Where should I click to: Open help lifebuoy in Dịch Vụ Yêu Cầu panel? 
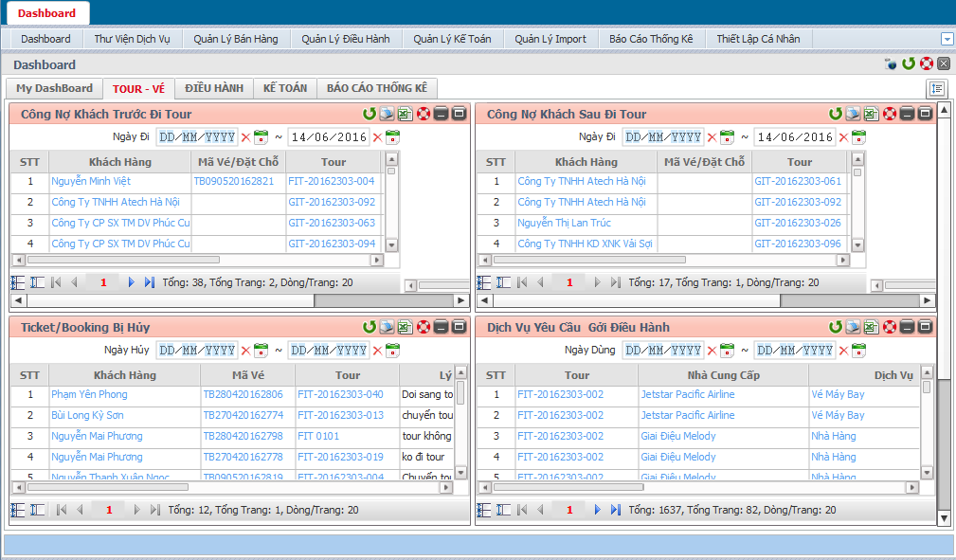[x=889, y=327]
